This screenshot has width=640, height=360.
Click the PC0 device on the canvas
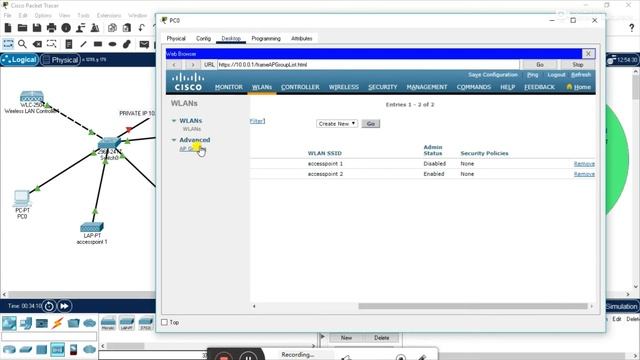click(22, 199)
